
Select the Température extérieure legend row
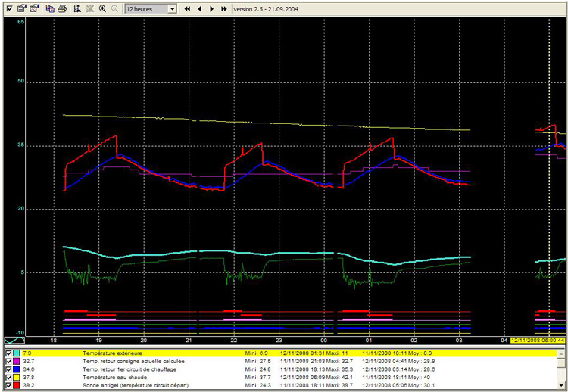[114, 353]
